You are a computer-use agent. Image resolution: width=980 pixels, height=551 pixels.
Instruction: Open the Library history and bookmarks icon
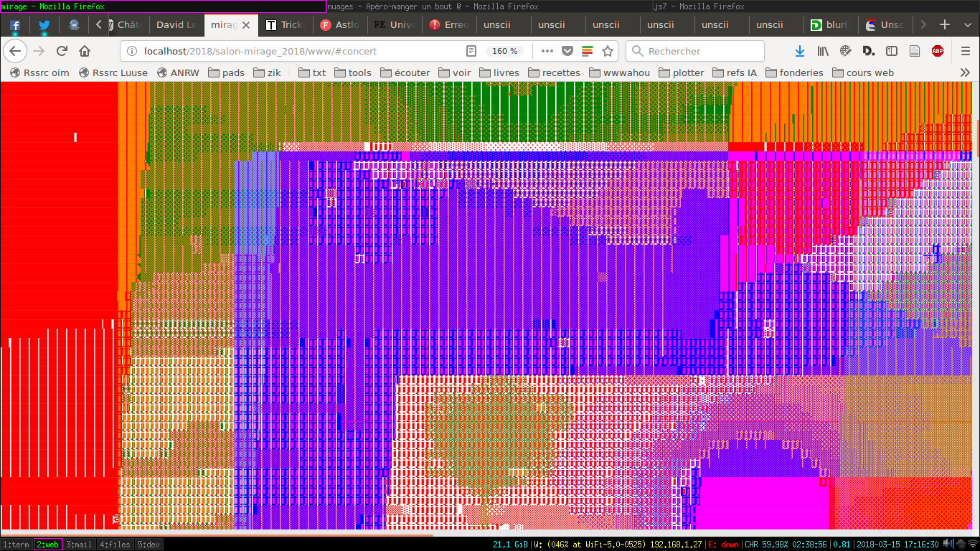pyautogui.click(x=823, y=51)
